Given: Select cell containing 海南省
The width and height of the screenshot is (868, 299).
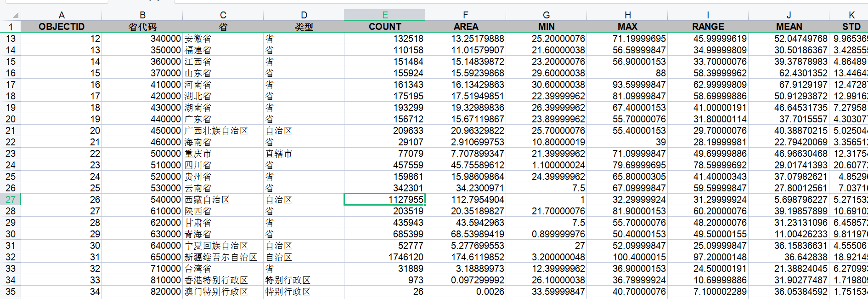Looking at the screenshot, I should pos(223,142).
